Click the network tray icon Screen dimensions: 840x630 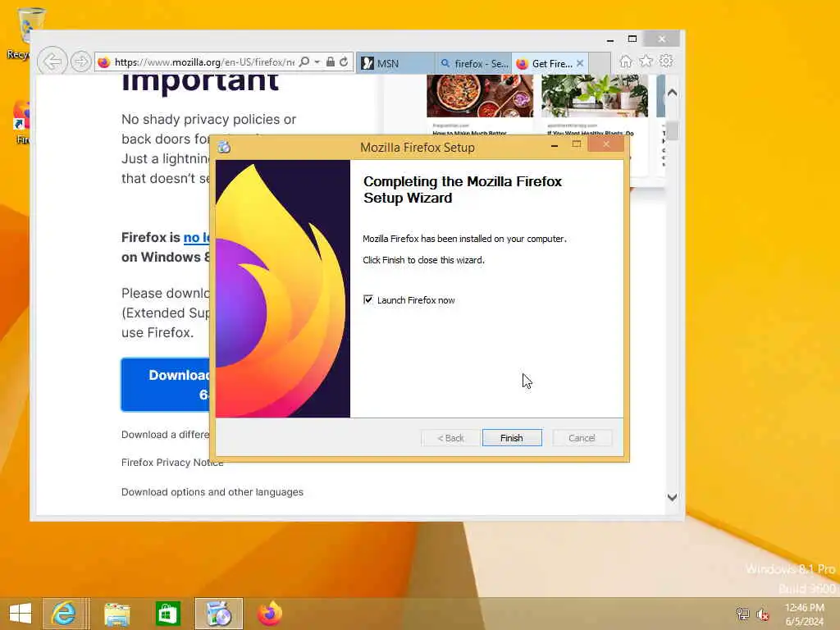(742, 614)
